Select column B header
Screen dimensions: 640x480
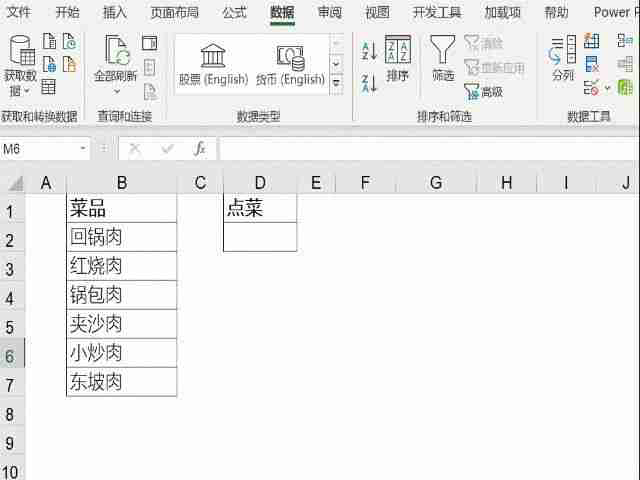pyautogui.click(x=122, y=183)
